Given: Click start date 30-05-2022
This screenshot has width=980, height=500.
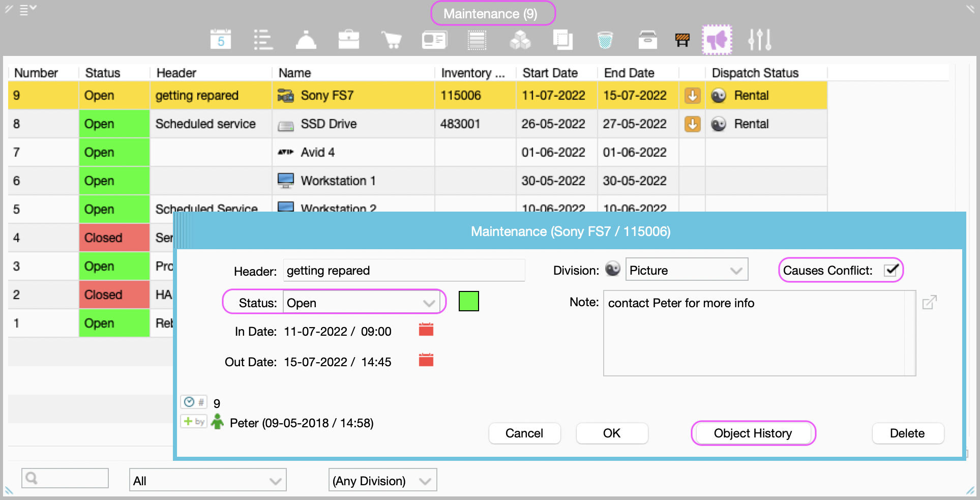Looking at the screenshot, I should point(553,181).
